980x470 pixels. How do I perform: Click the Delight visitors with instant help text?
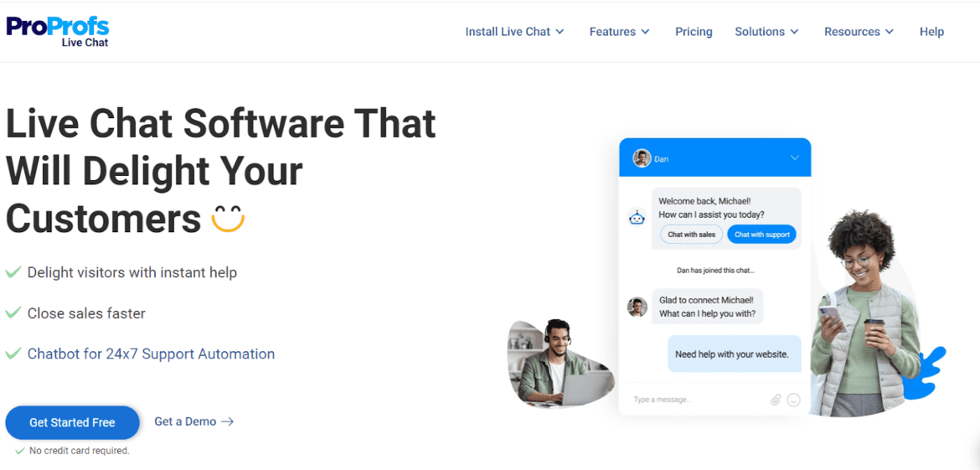pyautogui.click(x=132, y=272)
